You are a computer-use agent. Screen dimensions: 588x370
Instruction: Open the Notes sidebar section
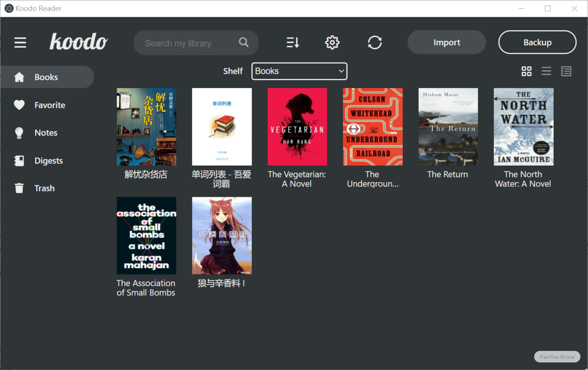[x=47, y=133]
